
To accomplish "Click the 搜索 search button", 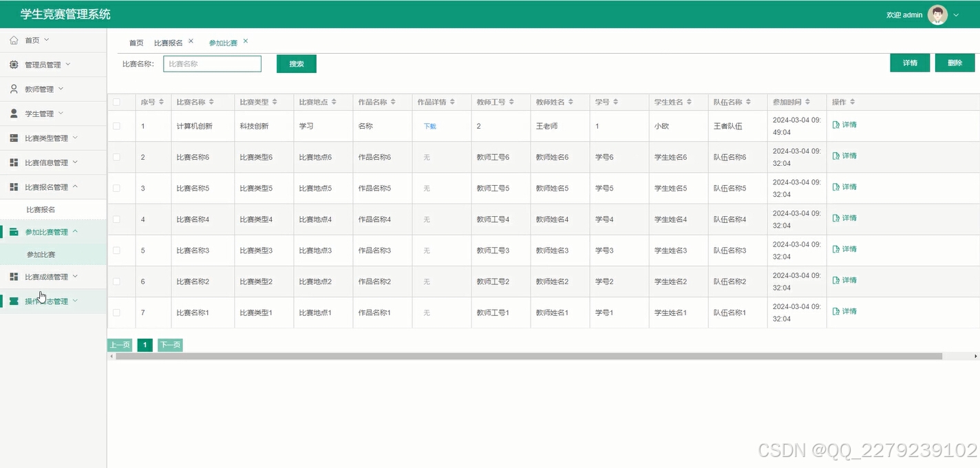I will click(x=296, y=63).
